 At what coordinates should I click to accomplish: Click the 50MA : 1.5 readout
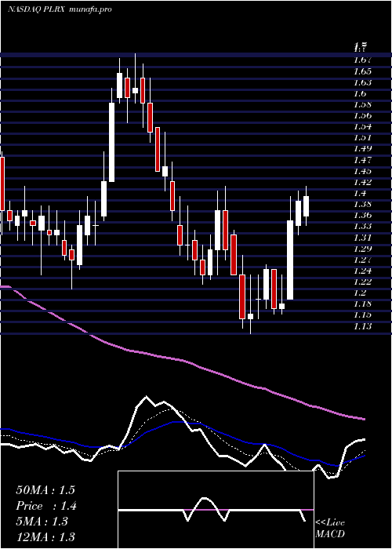[x=45, y=490]
